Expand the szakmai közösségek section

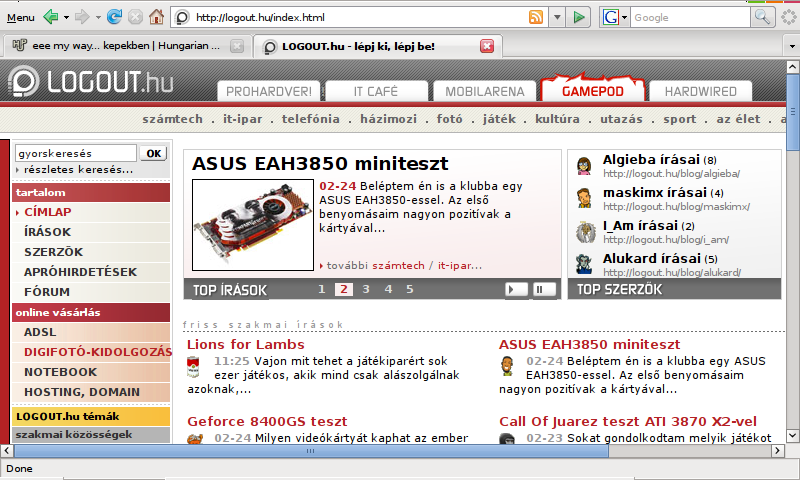pos(91,435)
